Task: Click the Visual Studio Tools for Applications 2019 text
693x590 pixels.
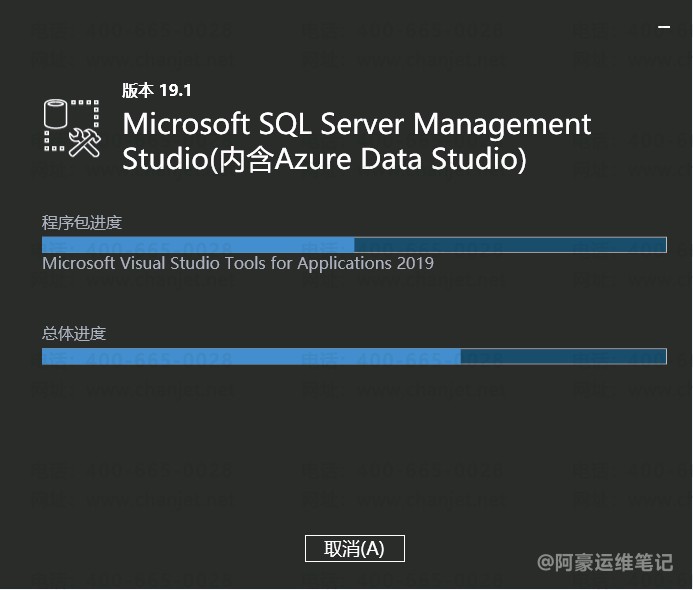Action: (x=238, y=264)
